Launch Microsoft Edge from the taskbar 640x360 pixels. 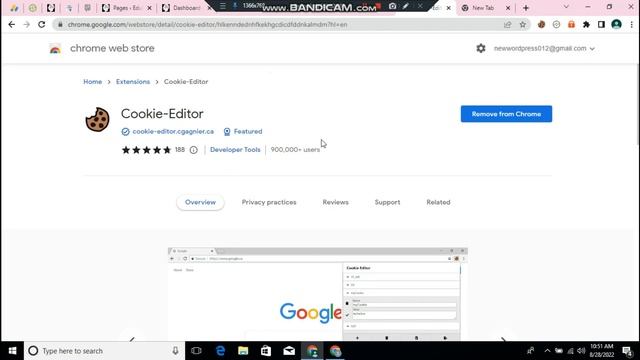click(x=220, y=351)
